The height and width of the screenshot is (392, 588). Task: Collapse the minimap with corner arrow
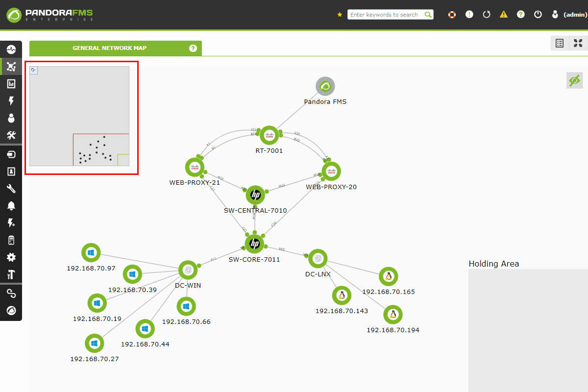34,71
